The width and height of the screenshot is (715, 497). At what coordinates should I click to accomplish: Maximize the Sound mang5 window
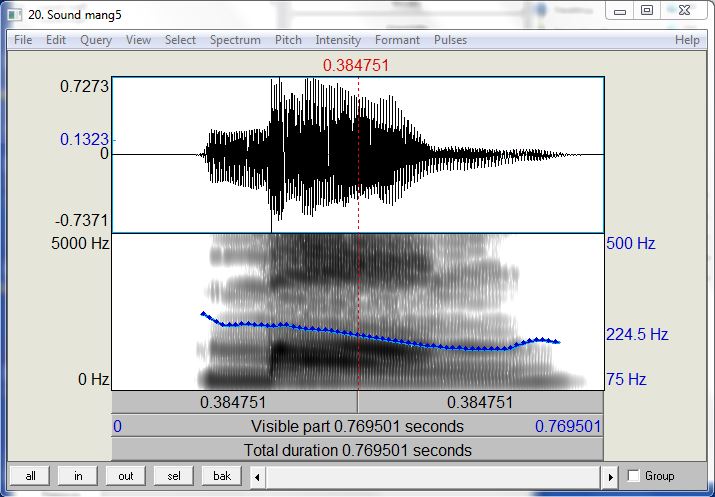pyautogui.click(x=647, y=10)
